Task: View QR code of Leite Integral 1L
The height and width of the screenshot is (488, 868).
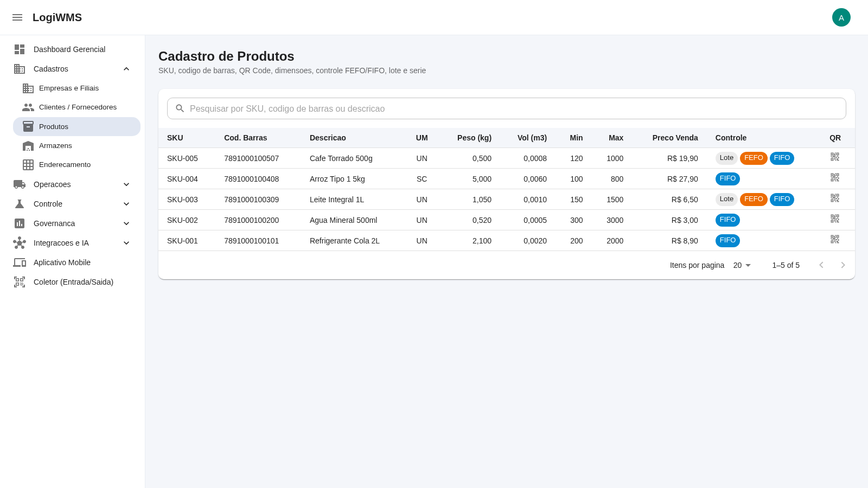Action: click(835, 198)
